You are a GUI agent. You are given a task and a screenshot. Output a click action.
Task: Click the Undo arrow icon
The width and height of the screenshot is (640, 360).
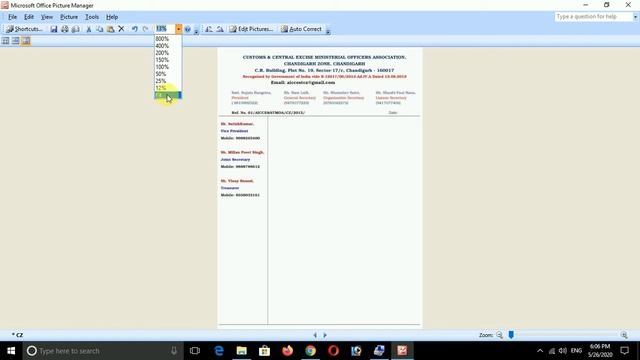[135, 29]
